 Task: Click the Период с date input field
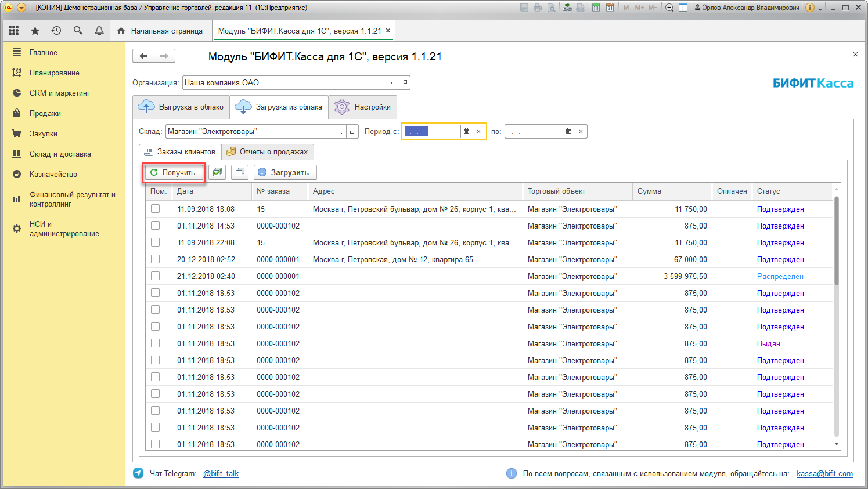click(431, 132)
